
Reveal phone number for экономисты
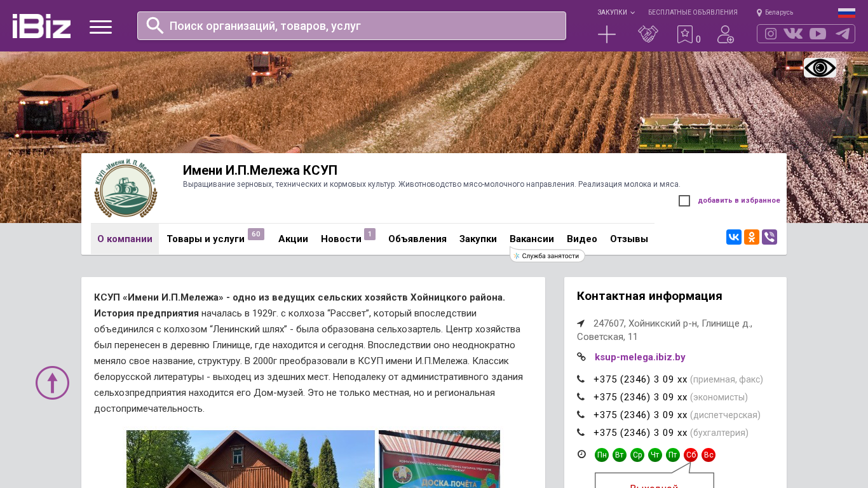641,397
